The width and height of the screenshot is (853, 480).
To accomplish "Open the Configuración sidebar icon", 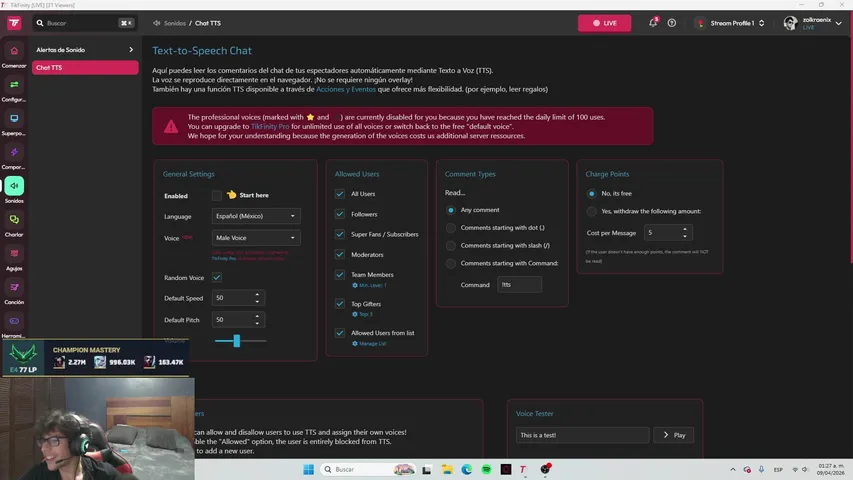I will pyautogui.click(x=14, y=85).
